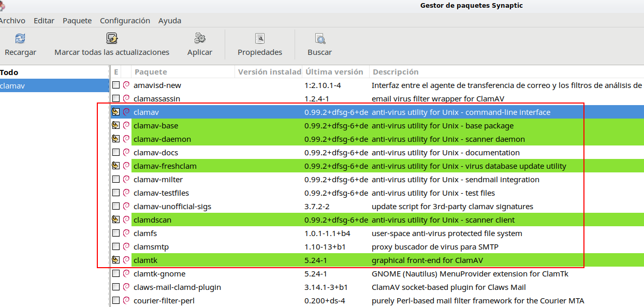Mark the clamav-testfiles package checkbox

116,193
